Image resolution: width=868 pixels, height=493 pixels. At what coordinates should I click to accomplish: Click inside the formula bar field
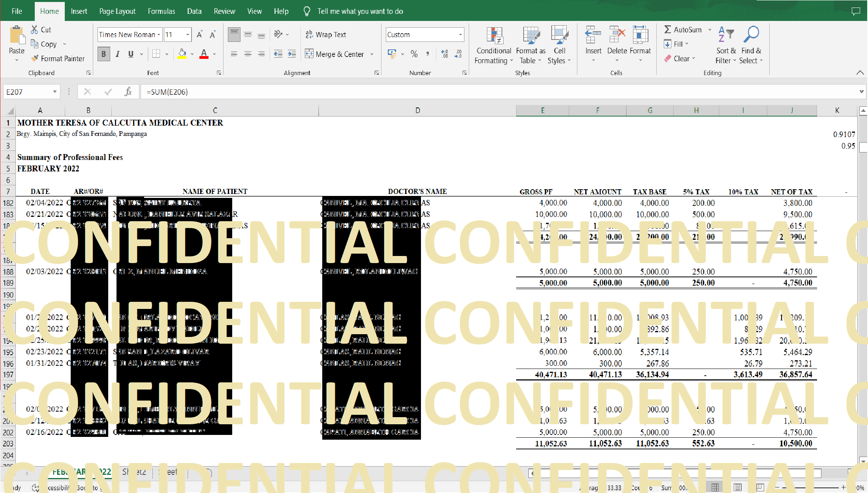(x=474, y=92)
